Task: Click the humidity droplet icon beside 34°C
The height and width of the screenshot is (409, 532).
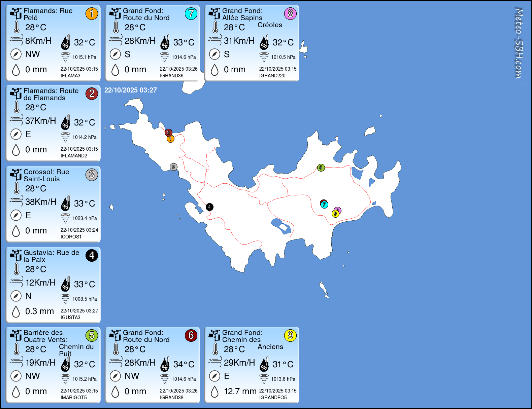Action: (x=165, y=364)
